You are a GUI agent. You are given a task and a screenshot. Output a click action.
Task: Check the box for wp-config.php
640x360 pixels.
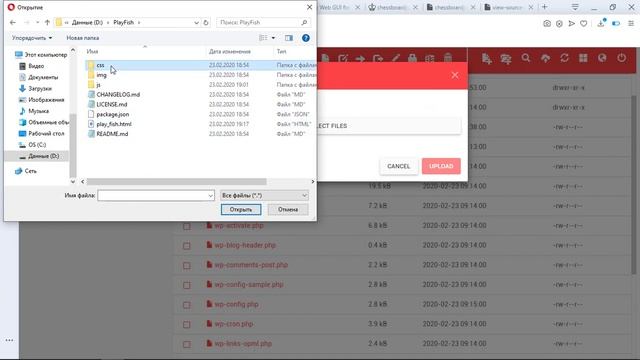(x=187, y=305)
